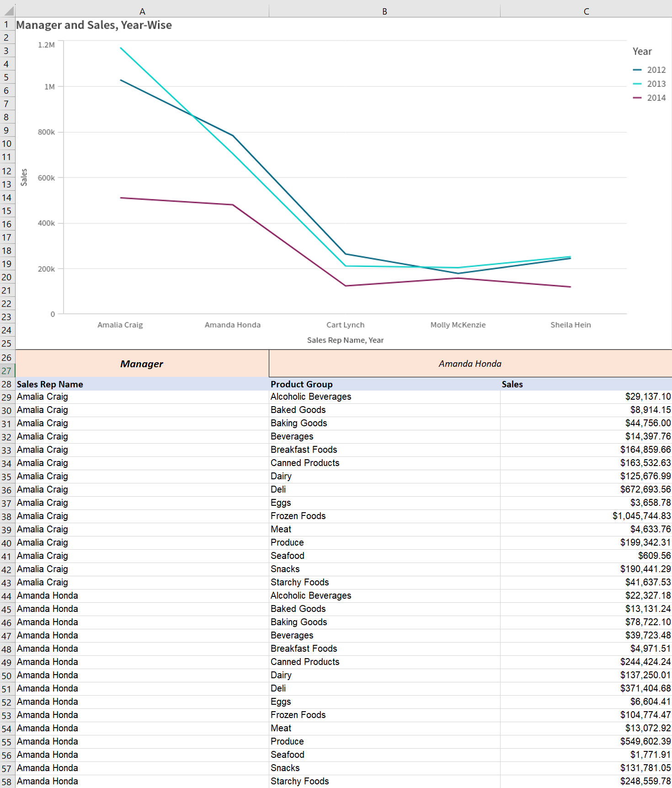Screen dimensions: 672x788
Task: Click the chart title 'Manager and Sales, Year-Wise'
Action: pos(94,25)
